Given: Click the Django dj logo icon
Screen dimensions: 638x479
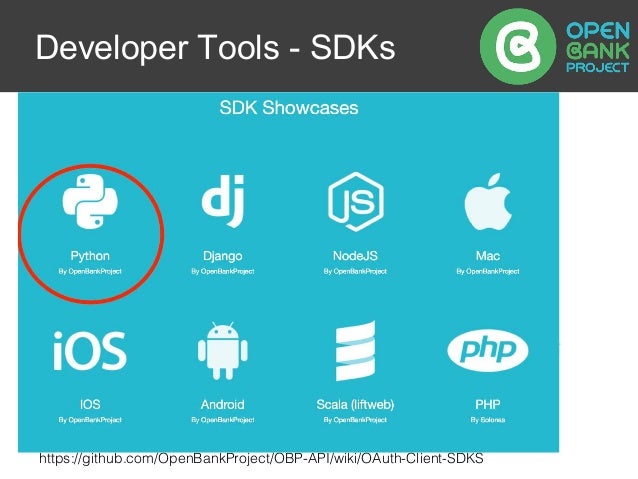Looking at the screenshot, I should coord(223,201).
